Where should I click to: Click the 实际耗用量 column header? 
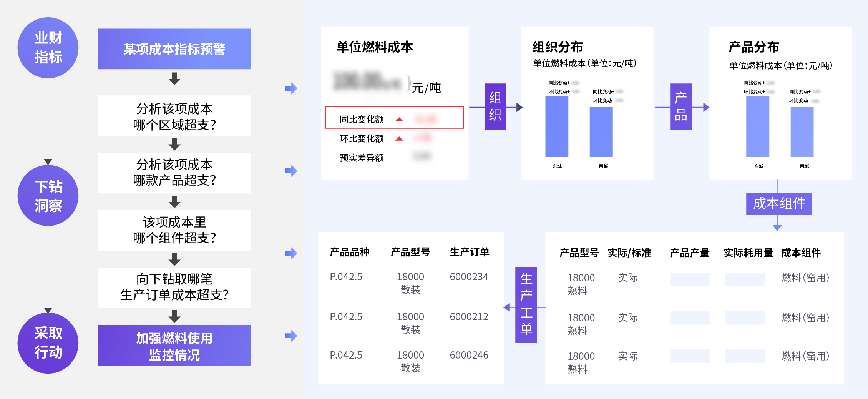coord(748,253)
